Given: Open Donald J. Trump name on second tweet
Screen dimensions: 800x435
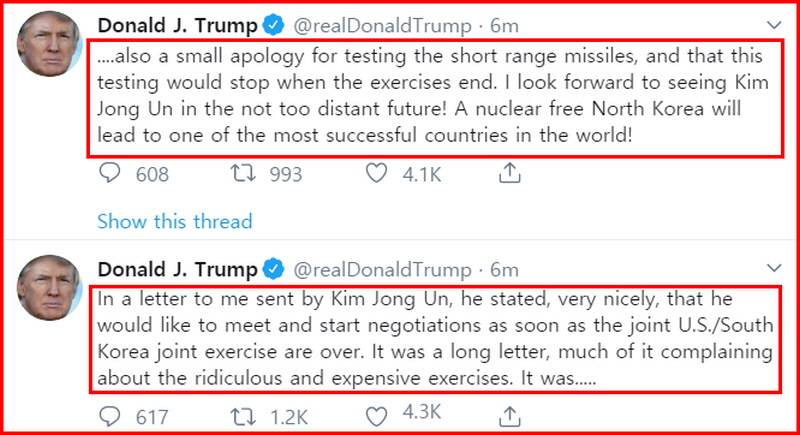Looking at the screenshot, I should (178, 269).
